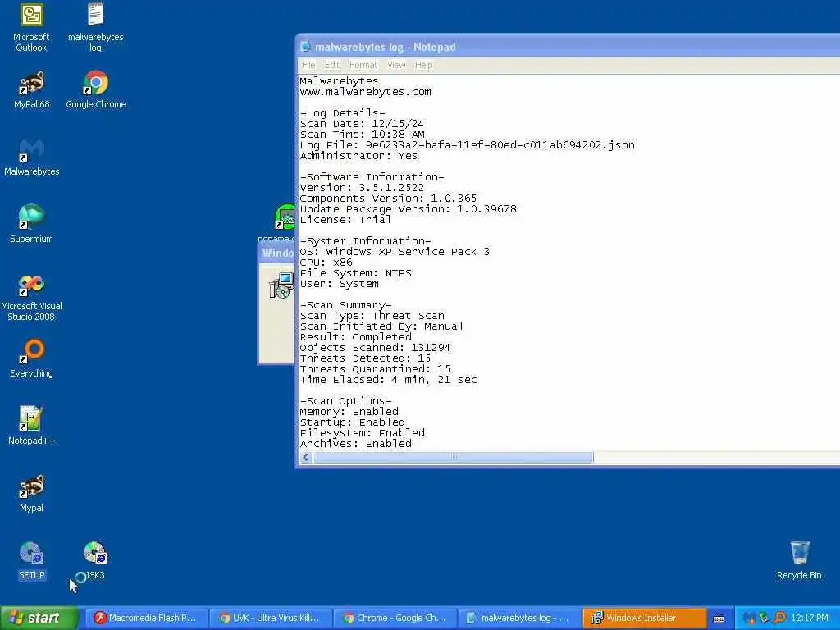Click the malwarebytes log - Notepad title bar
Viewport: 840px width, 630px height.
[568, 47]
